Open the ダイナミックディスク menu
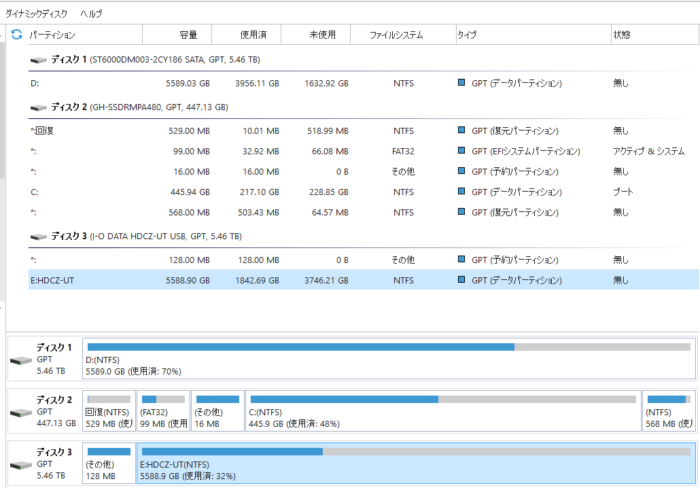The height and width of the screenshot is (488, 700). [37, 13]
